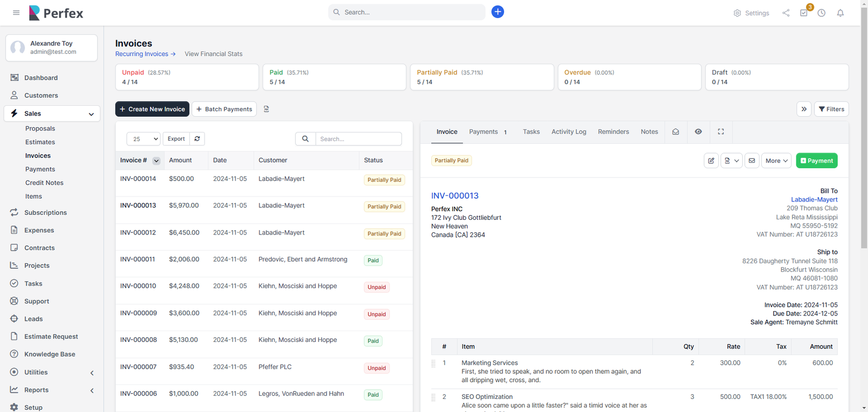868x412 pixels.
Task: Click Create New Invoice button
Action: 152,109
